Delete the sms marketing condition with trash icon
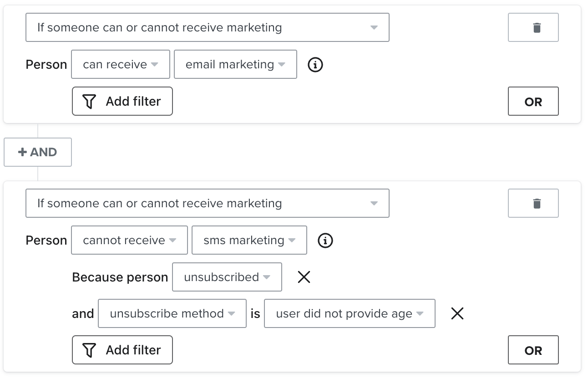 pos(533,203)
